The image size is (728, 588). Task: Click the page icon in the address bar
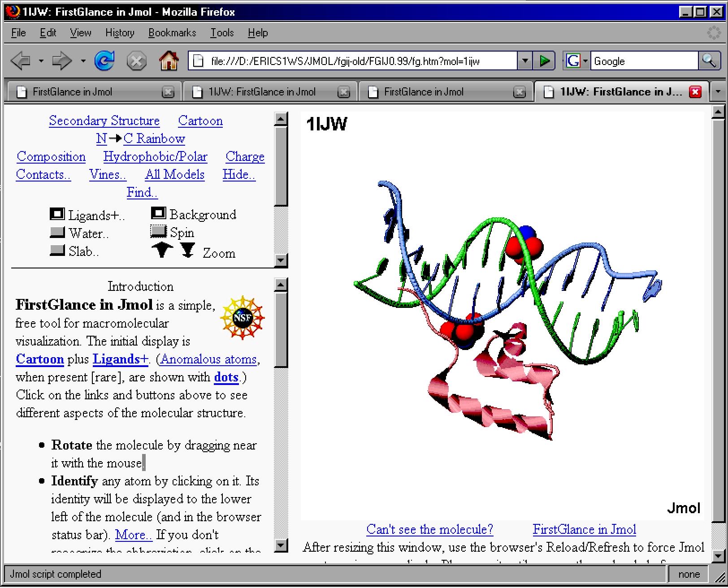(198, 61)
